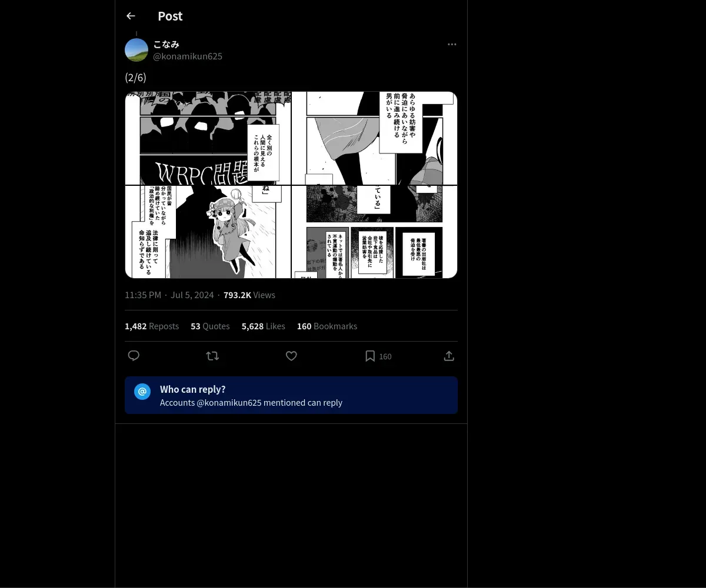Click the repost arrows icon

point(212,356)
